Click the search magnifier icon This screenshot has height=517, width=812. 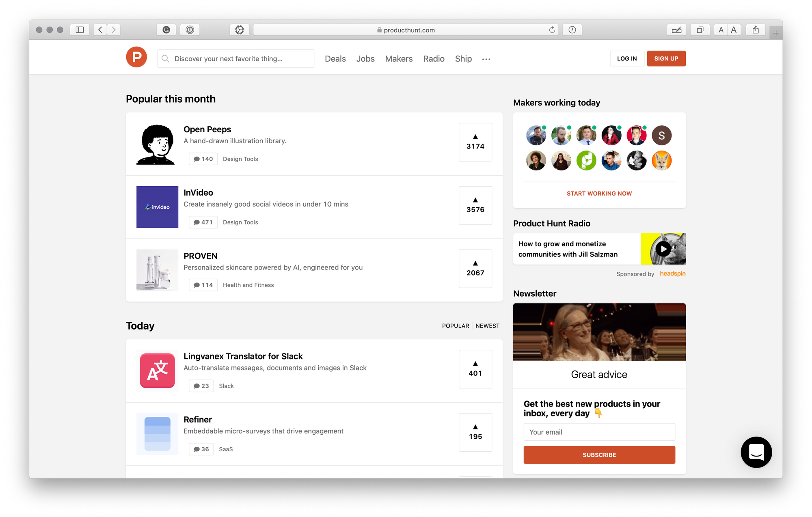[165, 58]
